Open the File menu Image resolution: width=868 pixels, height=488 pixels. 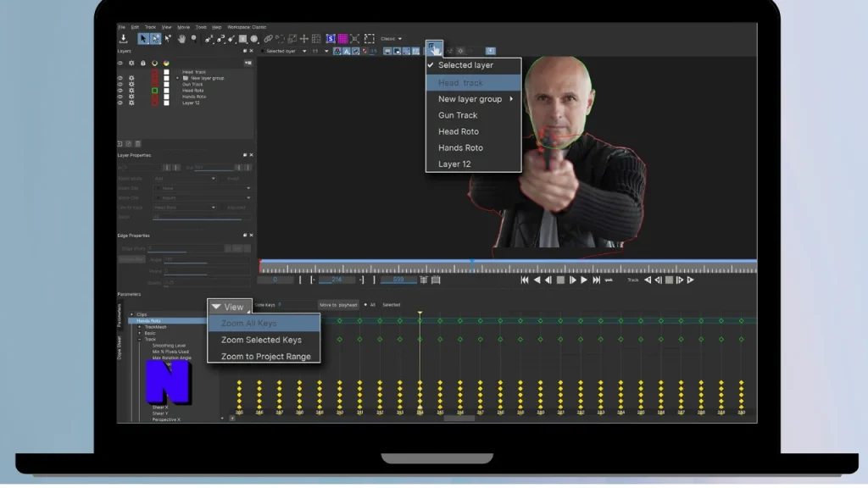coord(122,26)
